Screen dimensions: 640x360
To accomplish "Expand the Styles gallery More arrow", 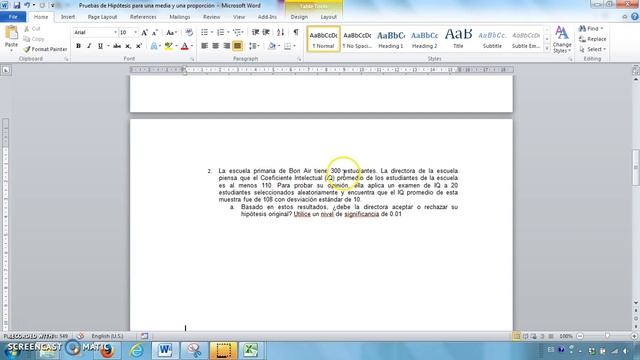I will click(x=547, y=49).
